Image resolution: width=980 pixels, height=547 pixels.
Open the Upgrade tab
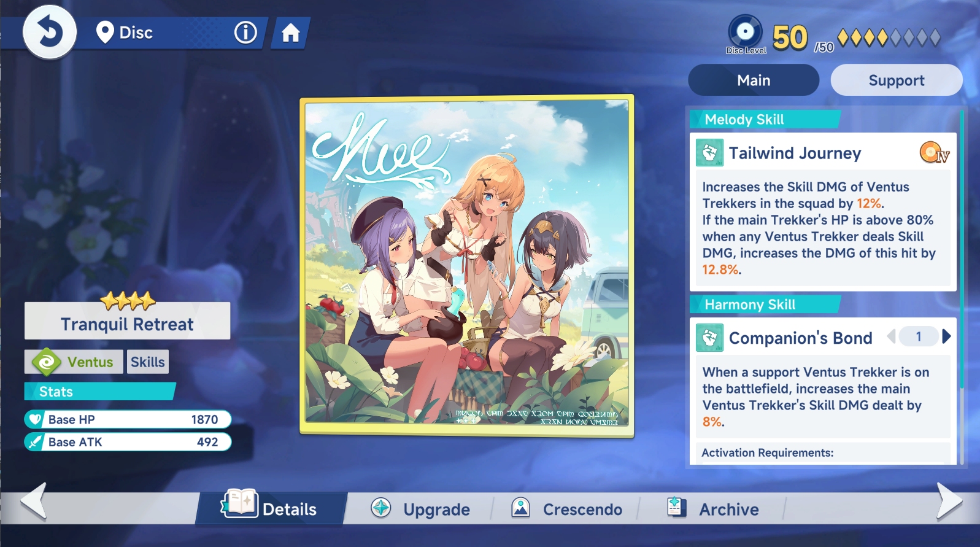(x=421, y=509)
